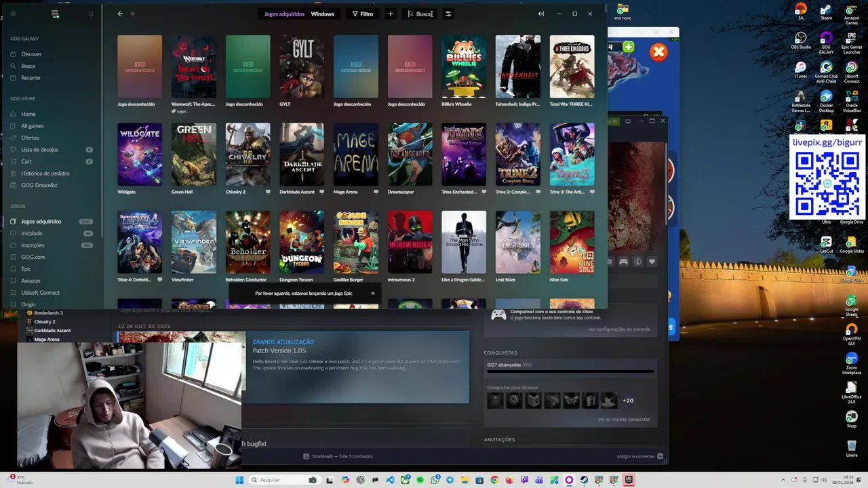868x488 pixels.
Task: Open GYLT game cover
Action: pos(302,67)
